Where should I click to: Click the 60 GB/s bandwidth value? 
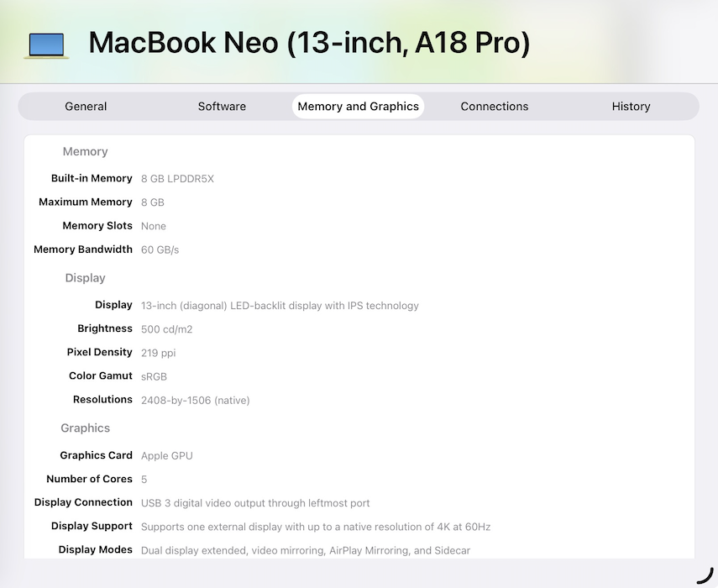click(x=160, y=250)
